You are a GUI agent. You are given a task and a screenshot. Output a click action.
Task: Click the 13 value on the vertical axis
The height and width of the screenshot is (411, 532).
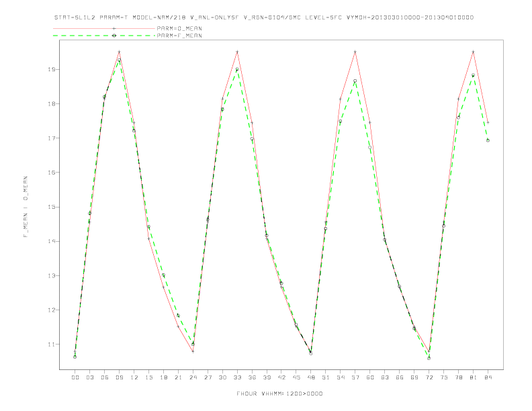pyautogui.click(x=52, y=276)
